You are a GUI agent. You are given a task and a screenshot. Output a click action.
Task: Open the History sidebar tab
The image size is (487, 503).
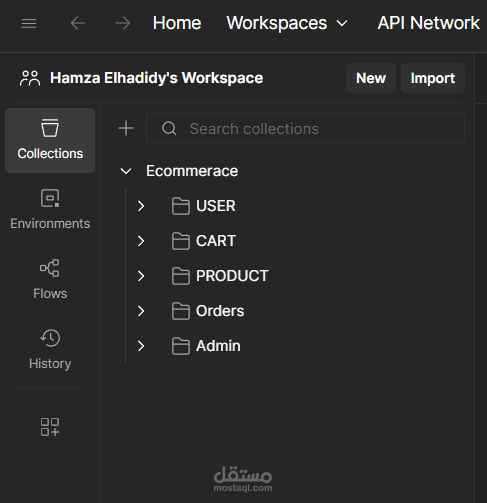(x=50, y=349)
